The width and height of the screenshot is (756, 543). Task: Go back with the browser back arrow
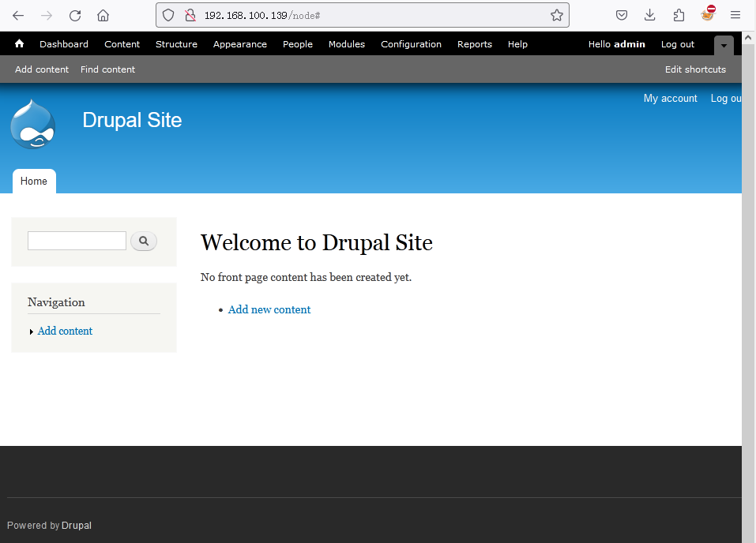coord(18,16)
